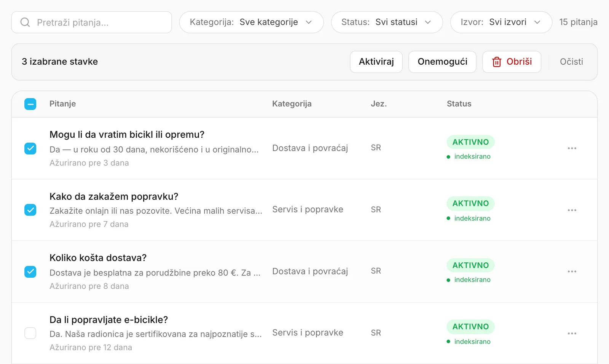This screenshot has height=364, width=609.
Task: Click 'Servis i popravke' in e-bicikle row
Action: coord(308,333)
